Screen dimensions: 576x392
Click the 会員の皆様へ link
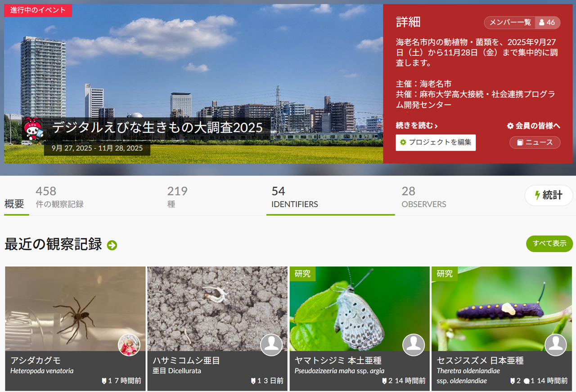point(533,126)
